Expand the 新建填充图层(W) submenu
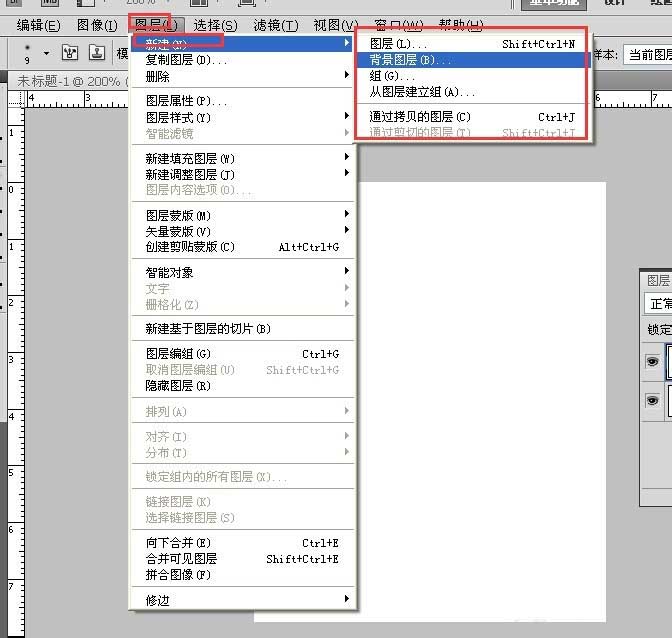Image resolution: width=672 pixels, height=638 pixels. coord(242,159)
